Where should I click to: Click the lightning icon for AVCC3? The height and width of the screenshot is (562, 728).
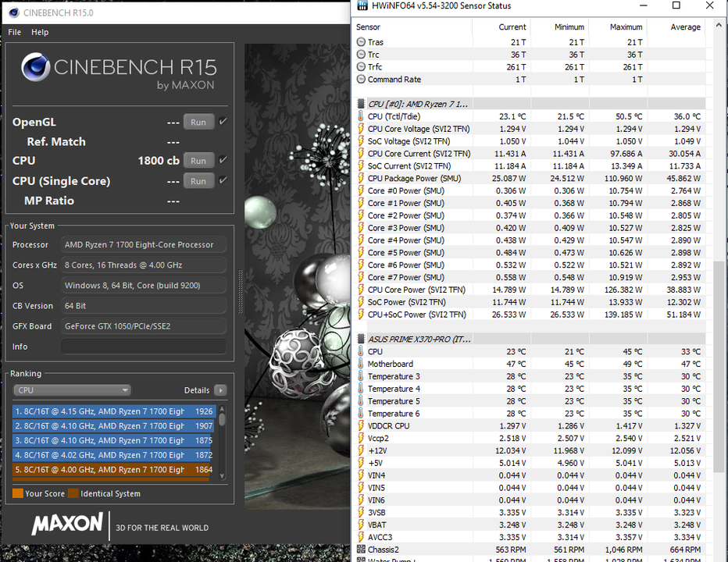361,537
